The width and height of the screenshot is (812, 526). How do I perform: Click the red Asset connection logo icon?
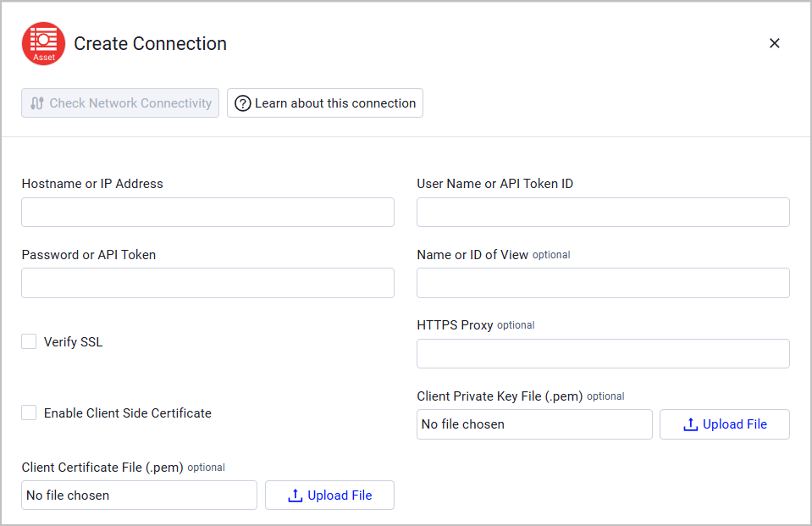(x=43, y=43)
